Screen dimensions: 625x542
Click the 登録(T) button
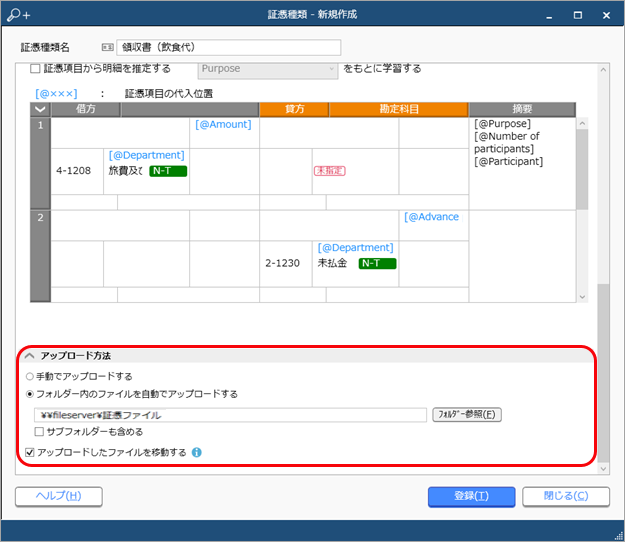pos(472,497)
